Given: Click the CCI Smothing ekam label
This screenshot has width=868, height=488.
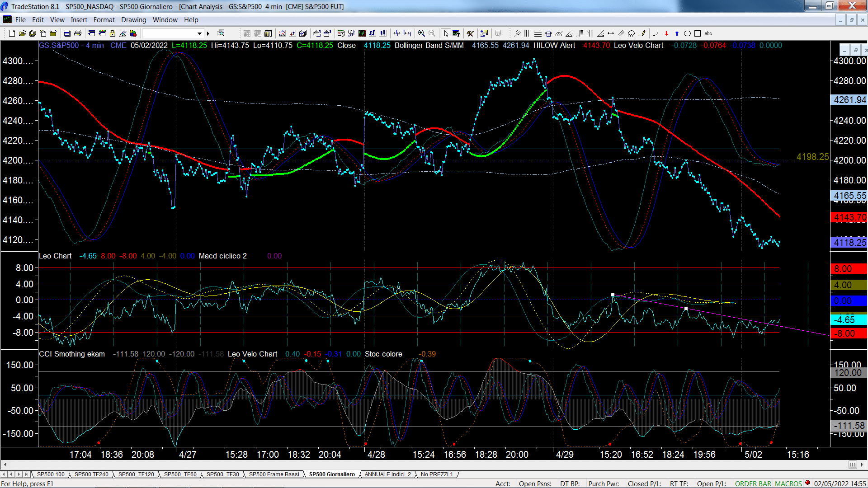Looking at the screenshot, I should click(72, 354).
